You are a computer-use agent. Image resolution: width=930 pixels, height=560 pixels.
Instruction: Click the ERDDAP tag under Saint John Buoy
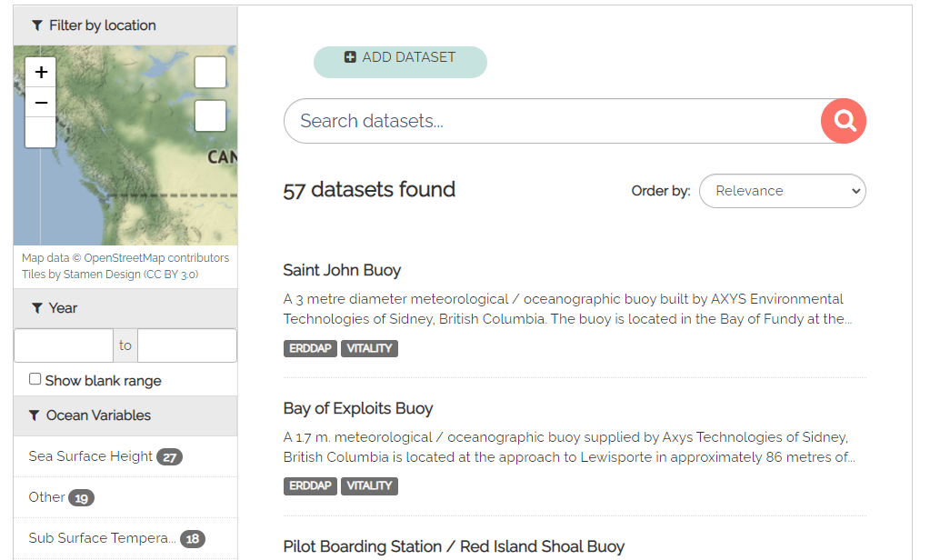pyautogui.click(x=310, y=348)
